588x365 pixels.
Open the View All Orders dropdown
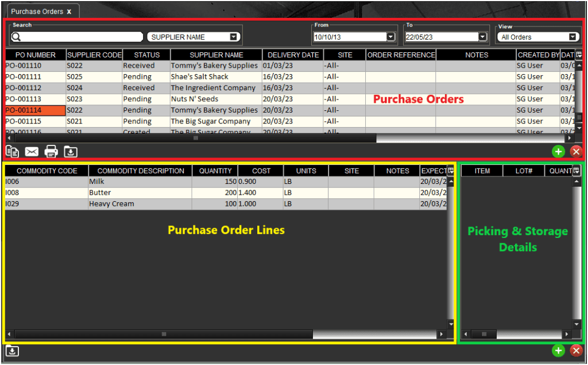572,37
